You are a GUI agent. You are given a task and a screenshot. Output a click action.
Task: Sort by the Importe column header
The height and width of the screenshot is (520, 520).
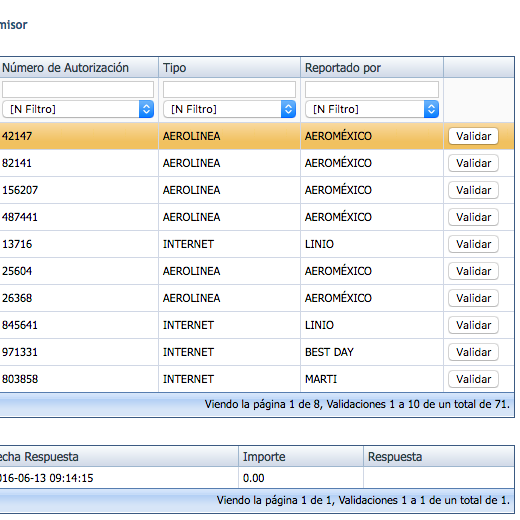[x=301, y=456]
